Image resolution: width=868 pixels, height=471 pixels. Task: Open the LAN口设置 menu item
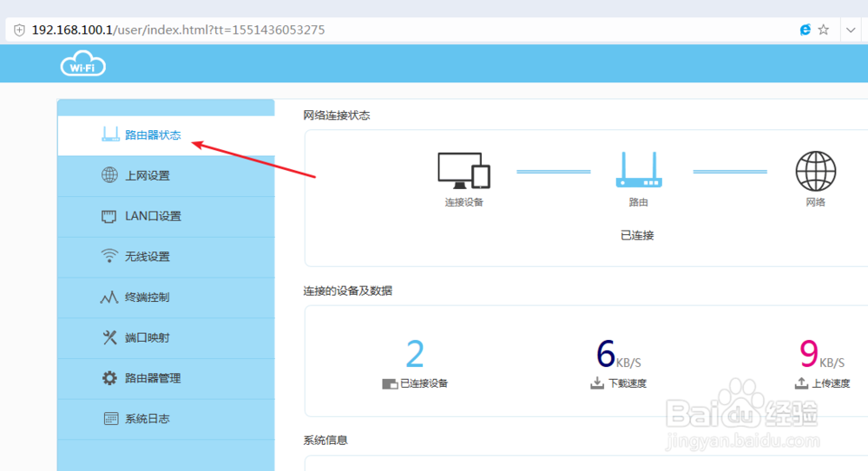coord(166,216)
